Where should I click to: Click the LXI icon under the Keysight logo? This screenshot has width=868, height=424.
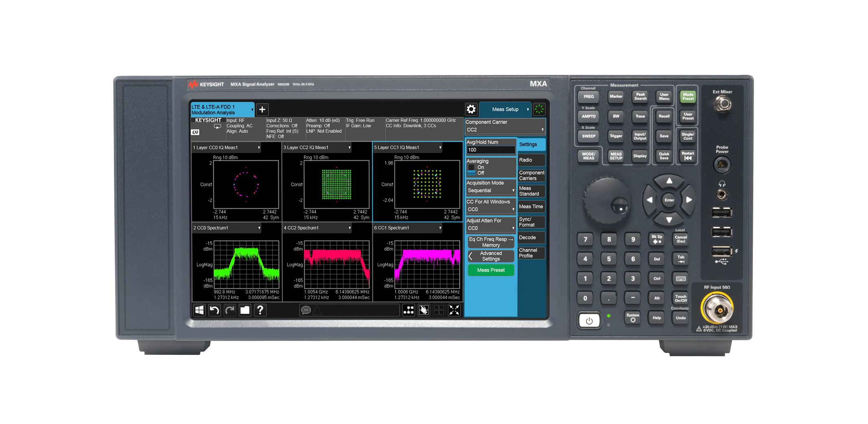click(x=195, y=132)
